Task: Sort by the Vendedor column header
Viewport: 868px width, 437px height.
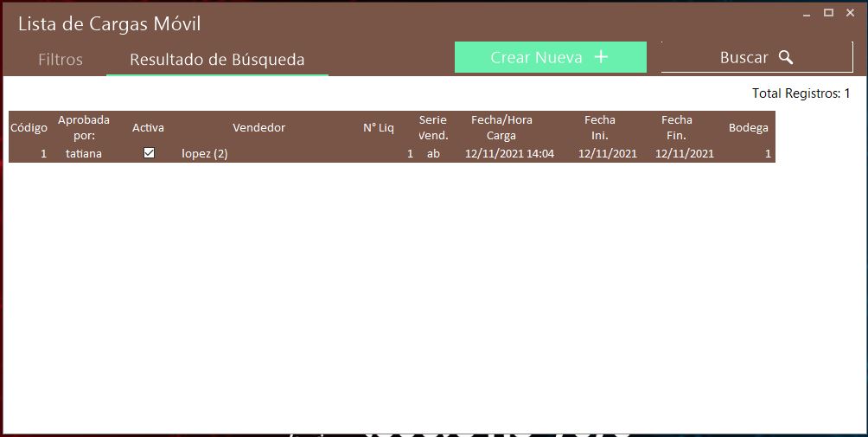Action: 258,128
